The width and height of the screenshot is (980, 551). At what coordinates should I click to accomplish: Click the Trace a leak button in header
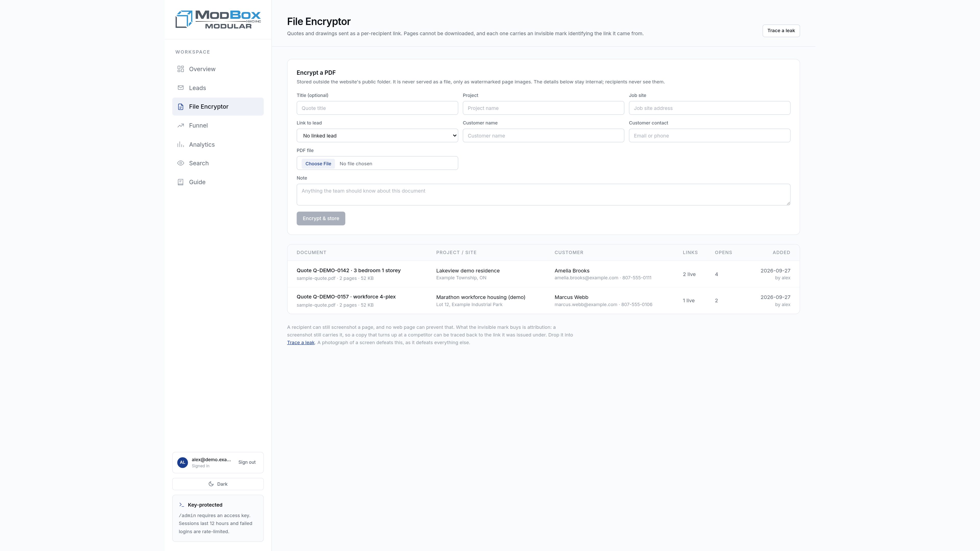point(781,31)
